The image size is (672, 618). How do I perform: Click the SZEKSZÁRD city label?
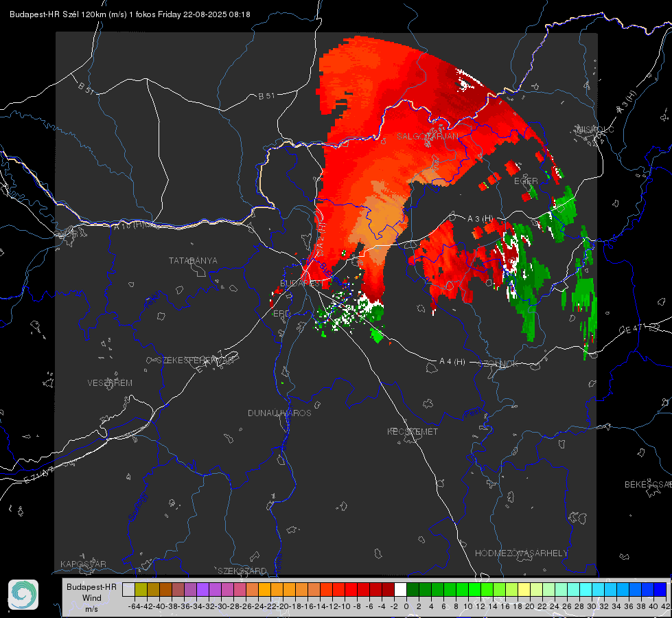coord(242,571)
